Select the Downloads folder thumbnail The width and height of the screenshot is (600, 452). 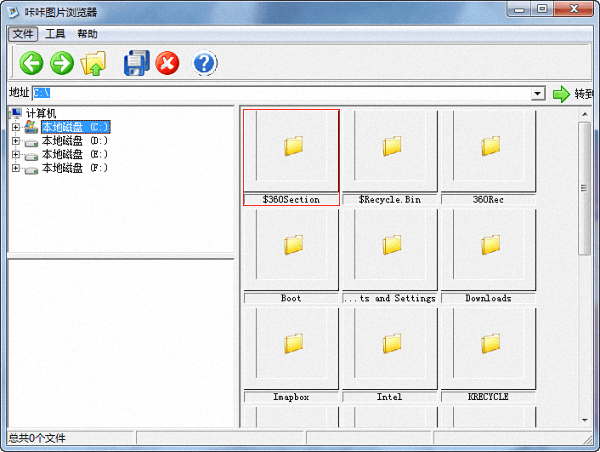pyautogui.click(x=489, y=246)
